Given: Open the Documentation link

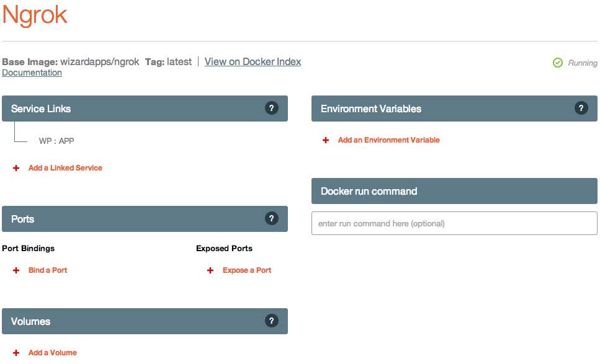Looking at the screenshot, I should tap(32, 73).
